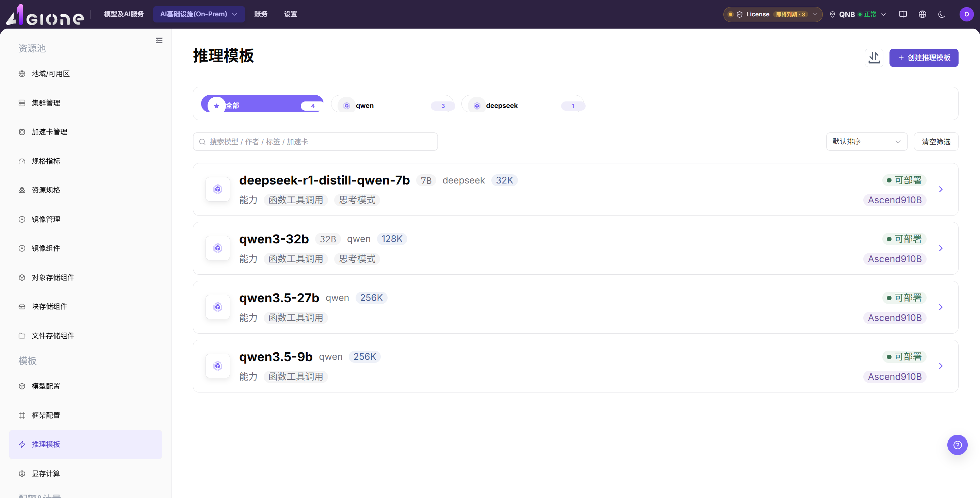Expand the QNB region dropdown

pyautogui.click(x=858, y=14)
